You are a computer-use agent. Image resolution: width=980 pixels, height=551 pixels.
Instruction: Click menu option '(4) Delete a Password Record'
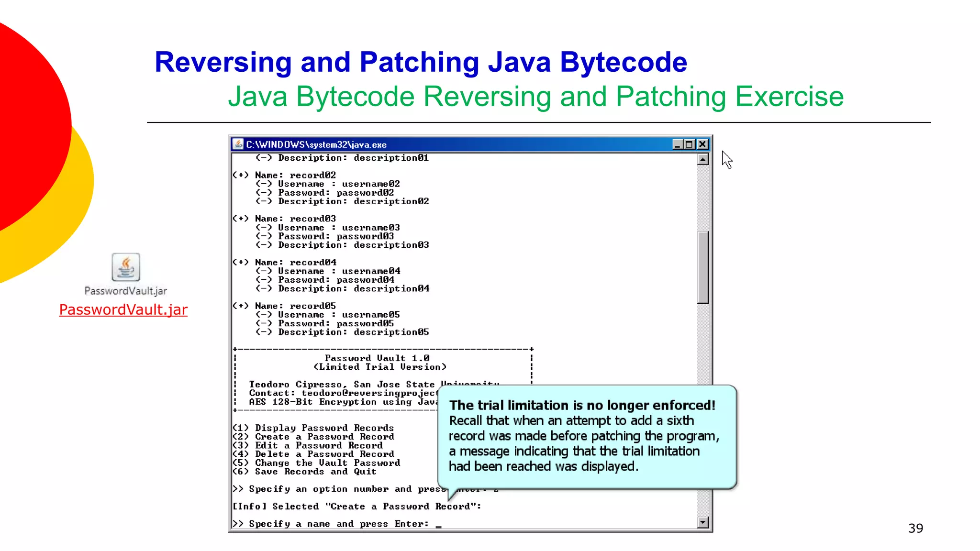pos(313,454)
